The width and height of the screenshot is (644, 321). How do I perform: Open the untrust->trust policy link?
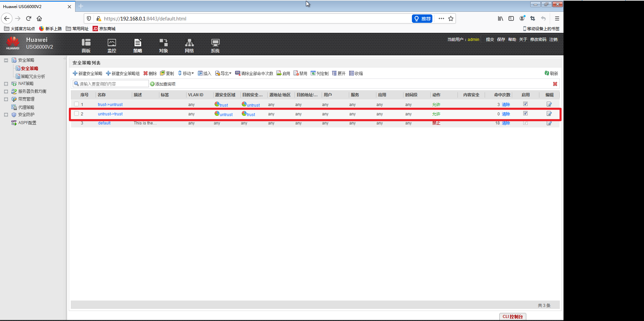(110, 114)
